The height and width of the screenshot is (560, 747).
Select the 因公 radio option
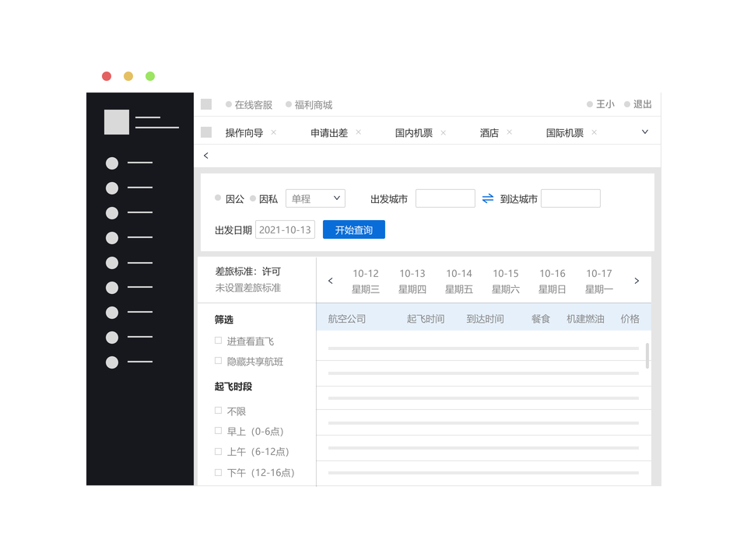pyautogui.click(x=219, y=198)
